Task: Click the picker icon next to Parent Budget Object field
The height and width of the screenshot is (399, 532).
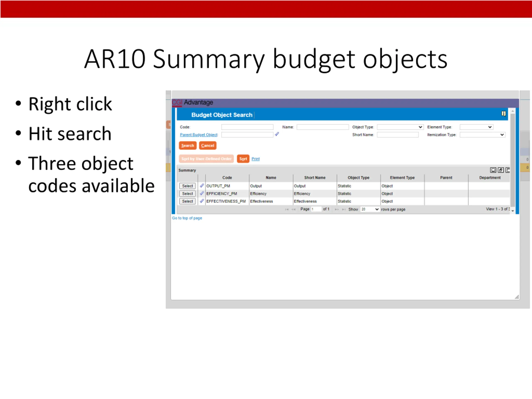Action: click(x=277, y=134)
